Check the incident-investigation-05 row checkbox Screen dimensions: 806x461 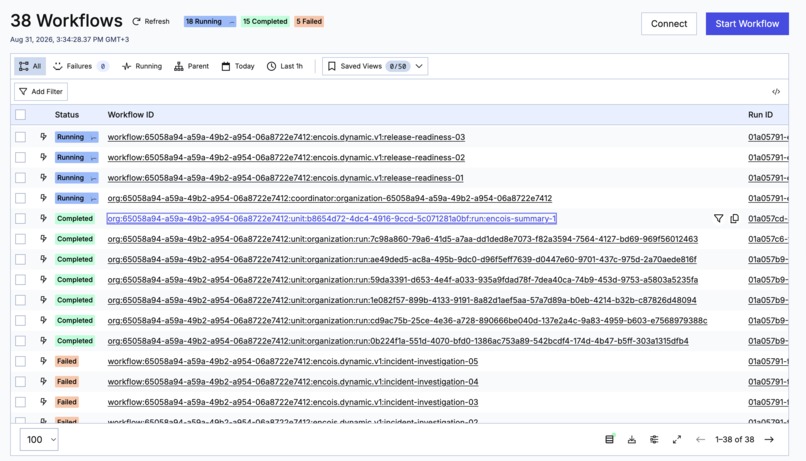tap(21, 361)
